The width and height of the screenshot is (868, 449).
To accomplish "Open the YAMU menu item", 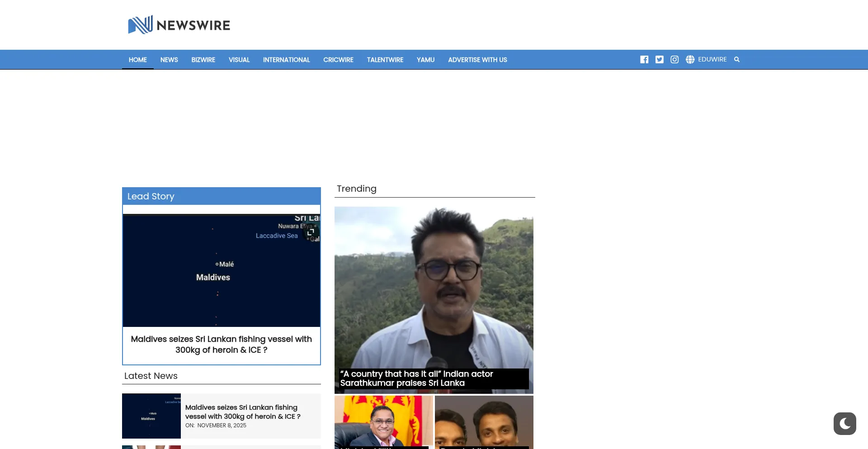I will [425, 60].
